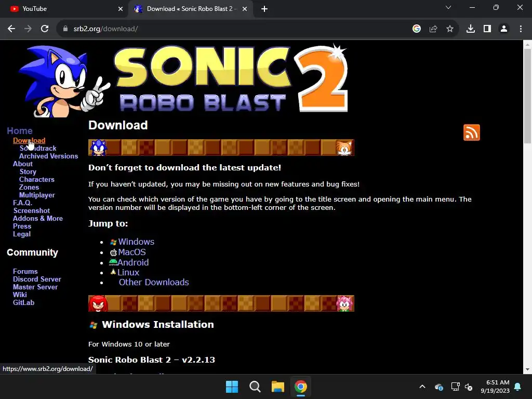Open the Legal sidebar link
Image resolution: width=532 pixels, height=399 pixels.
[x=22, y=234]
